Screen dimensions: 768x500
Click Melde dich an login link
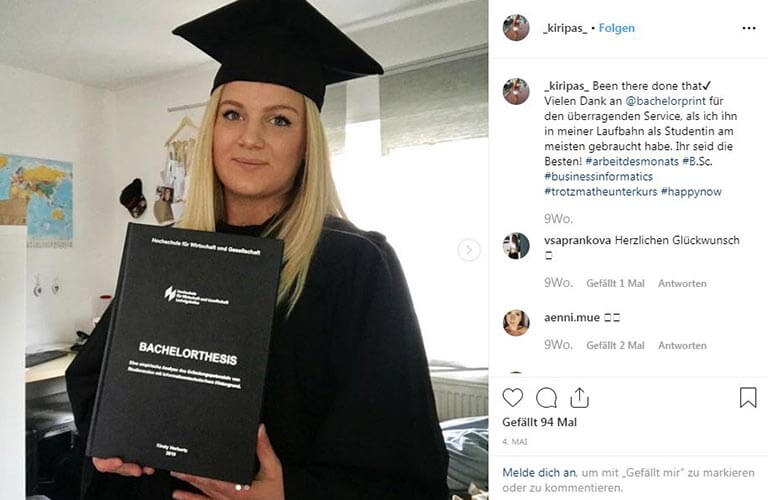click(x=539, y=473)
